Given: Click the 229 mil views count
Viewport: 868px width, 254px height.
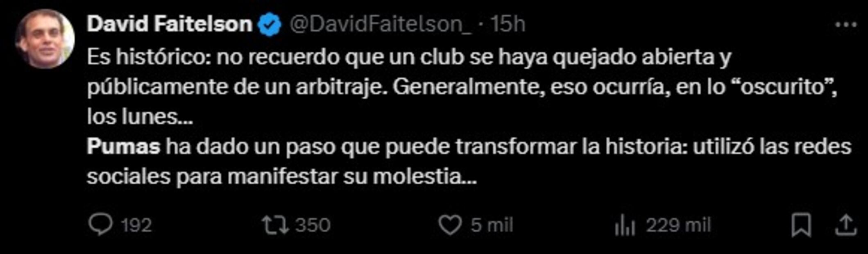Looking at the screenshot, I should pos(678,225).
